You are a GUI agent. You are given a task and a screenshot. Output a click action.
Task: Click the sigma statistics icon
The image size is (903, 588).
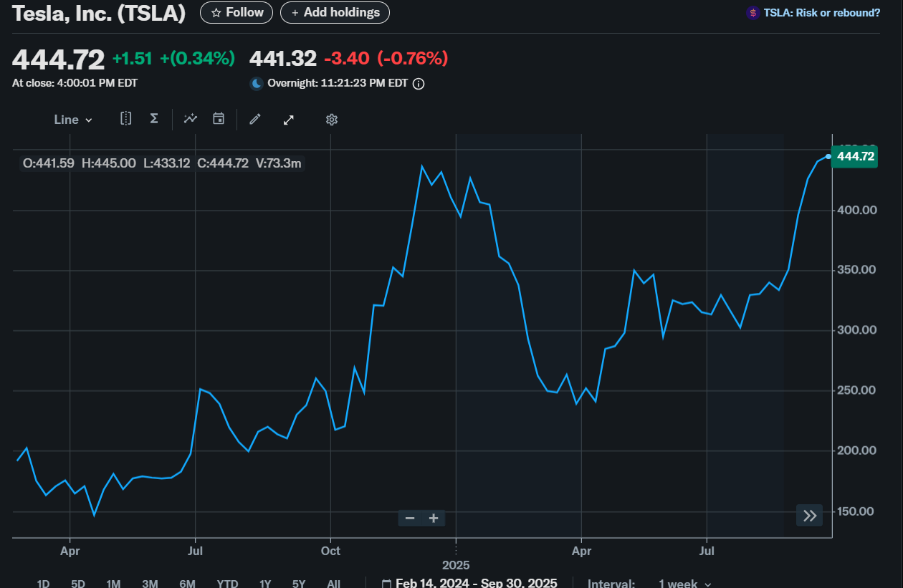click(153, 119)
